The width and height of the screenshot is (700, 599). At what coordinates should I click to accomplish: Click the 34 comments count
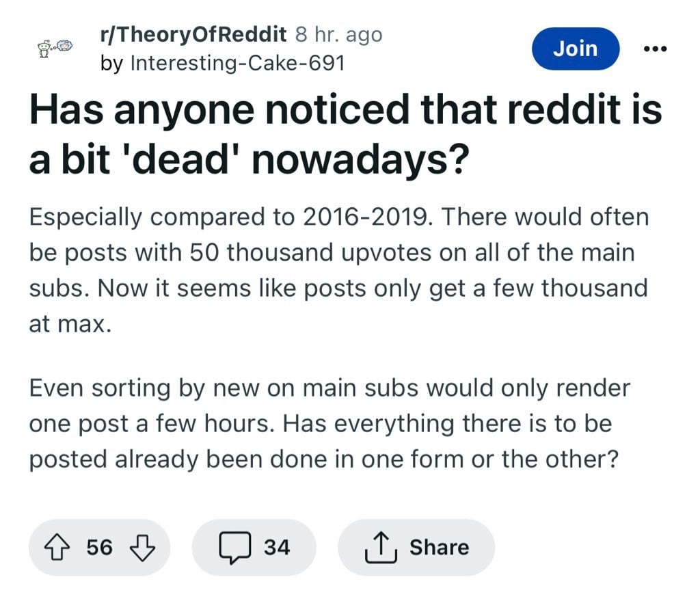pos(277,547)
